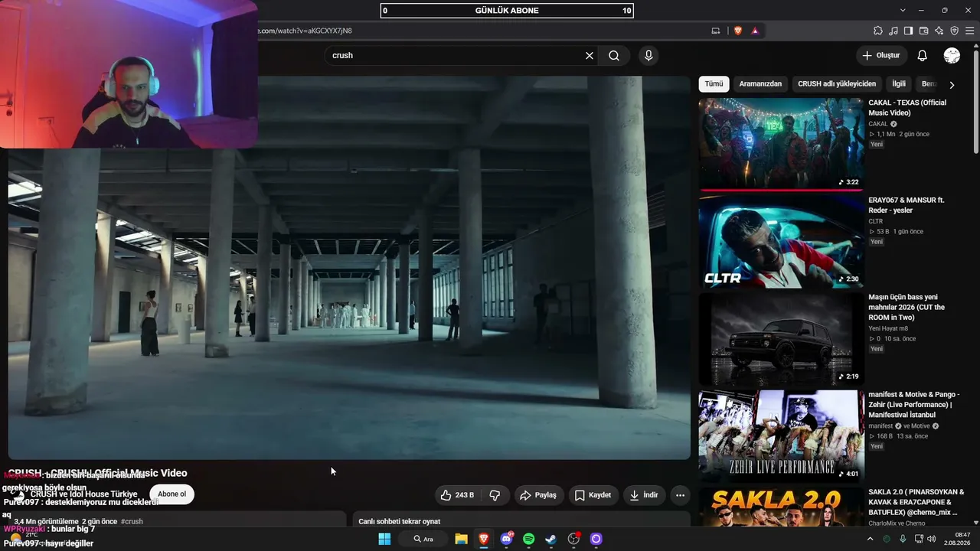Open SAKLA 2.0 video title
The image size is (980, 551).
coord(916,502)
